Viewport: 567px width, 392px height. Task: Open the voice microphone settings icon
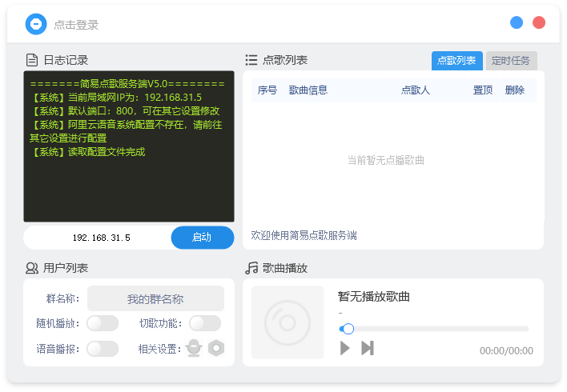[x=194, y=348]
